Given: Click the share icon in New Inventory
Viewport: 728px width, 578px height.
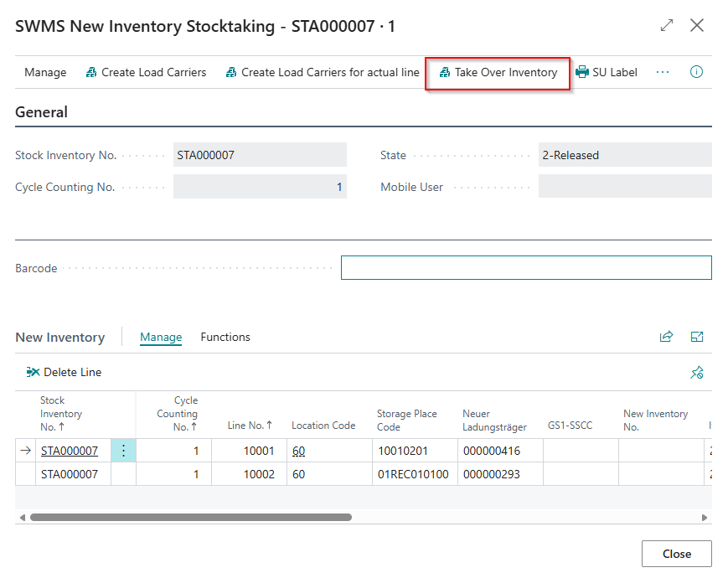Looking at the screenshot, I should [666, 337].
